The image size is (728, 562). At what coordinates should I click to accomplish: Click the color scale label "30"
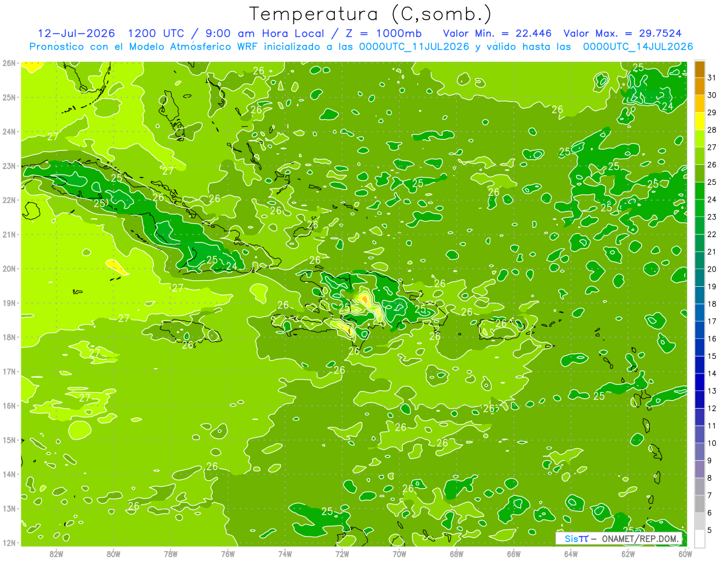(712, 95)
